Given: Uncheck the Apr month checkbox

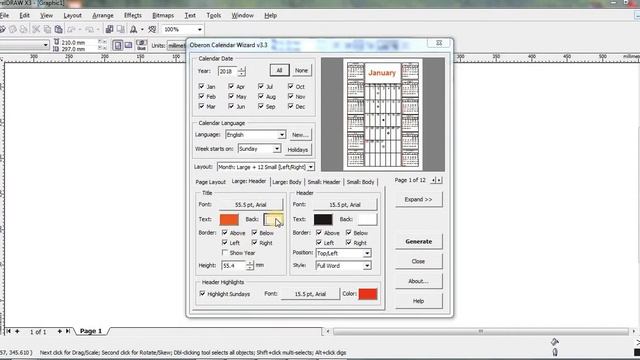Looking at the screenshot, I should [x=231, y=87].
